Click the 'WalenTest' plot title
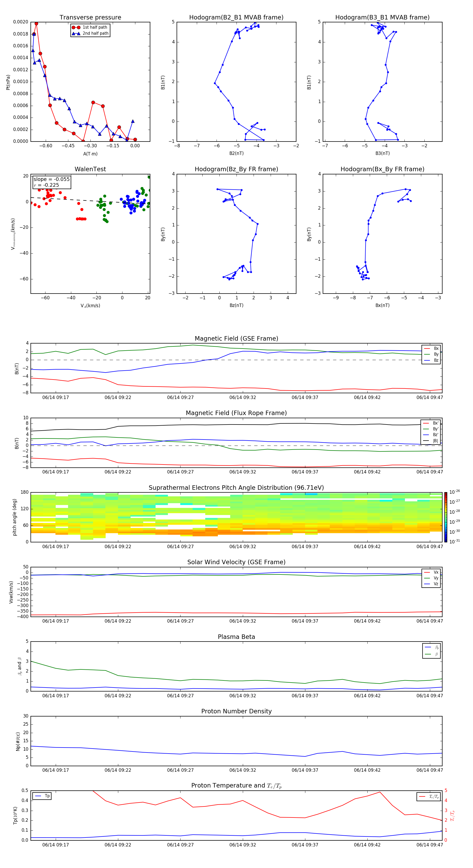This screenshot has width=473, height=868. [90, 169]
